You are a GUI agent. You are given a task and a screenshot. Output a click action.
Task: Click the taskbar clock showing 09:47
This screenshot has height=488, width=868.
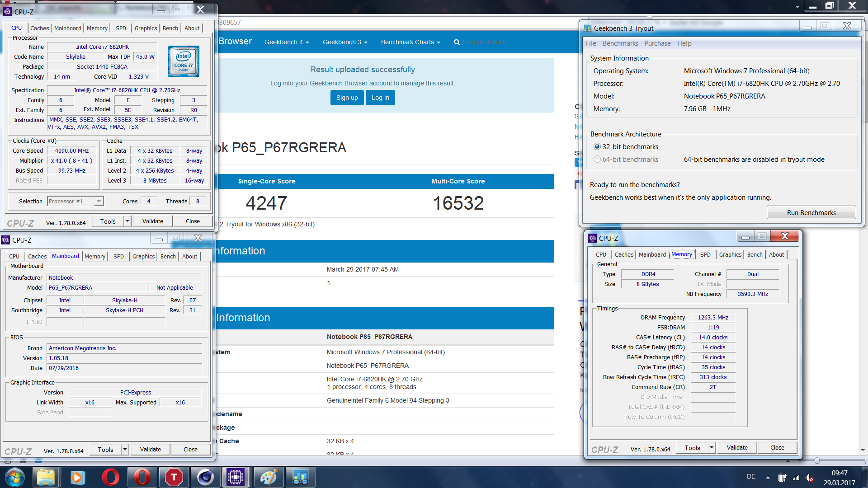point(839,473)
